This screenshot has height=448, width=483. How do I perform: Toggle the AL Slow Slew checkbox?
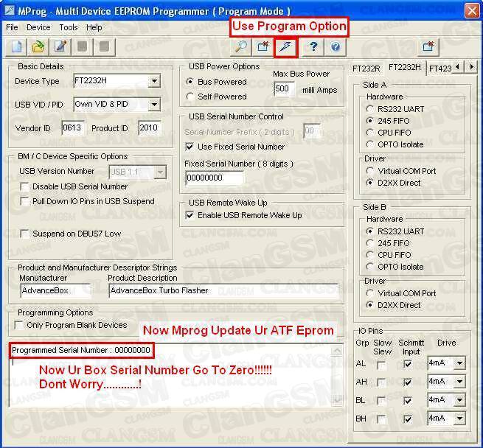click(381, 365)
